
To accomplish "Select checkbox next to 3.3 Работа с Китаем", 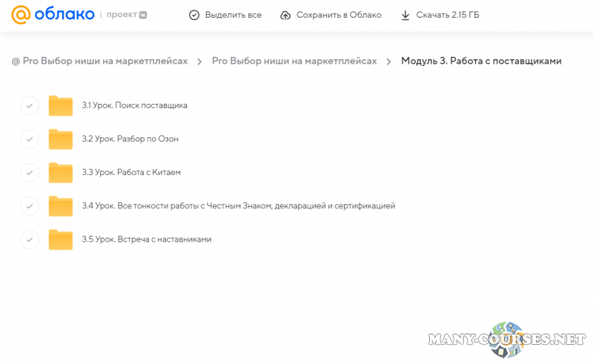I will [x=29, y=172].
